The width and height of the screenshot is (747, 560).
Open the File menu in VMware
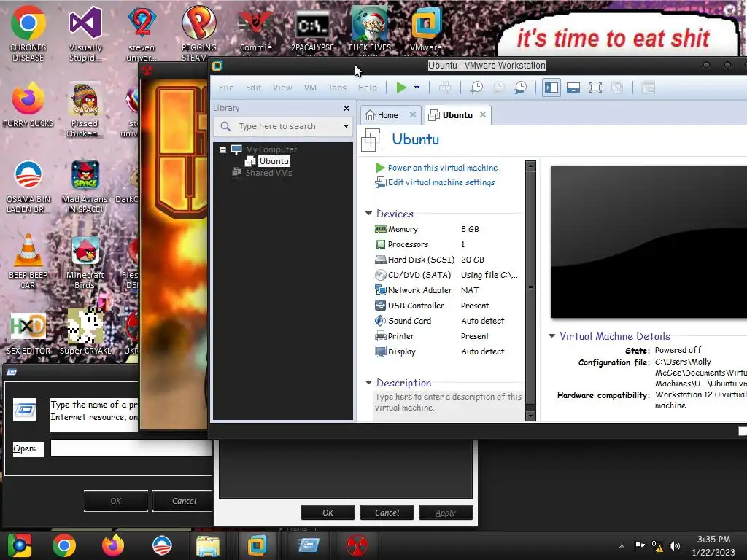[x=226, y=87]
